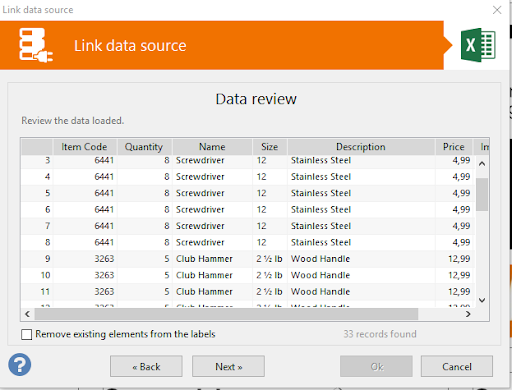The width and height of the screenshot is (512, 390).
Task: Click the table scroll down arrow
Action: [482, 300]
